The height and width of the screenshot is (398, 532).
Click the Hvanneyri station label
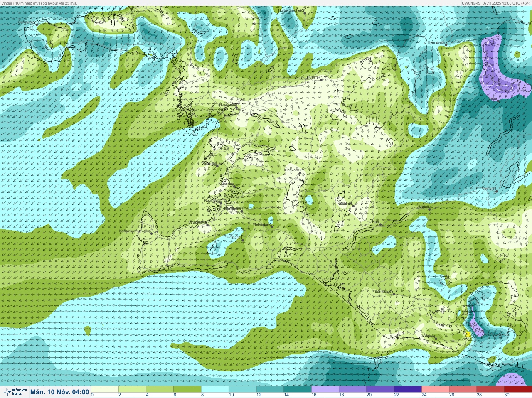pos(227,105)
